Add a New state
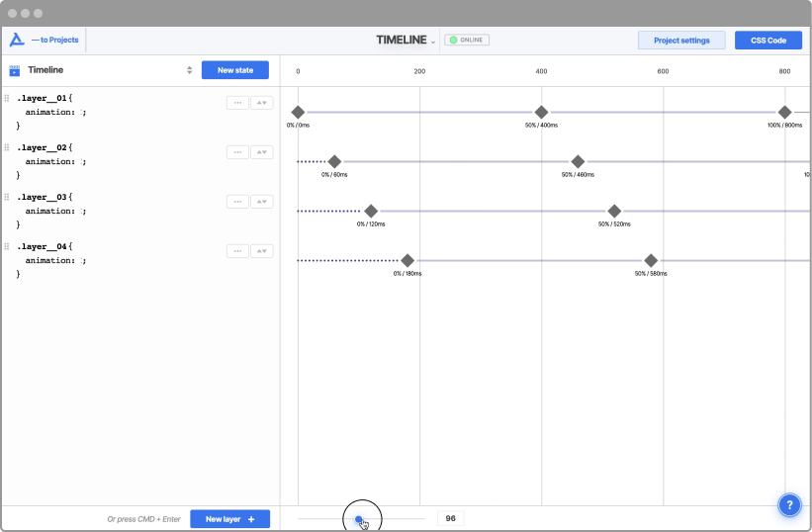The width and height of the screenshot is (812, 532). (235, 70)
